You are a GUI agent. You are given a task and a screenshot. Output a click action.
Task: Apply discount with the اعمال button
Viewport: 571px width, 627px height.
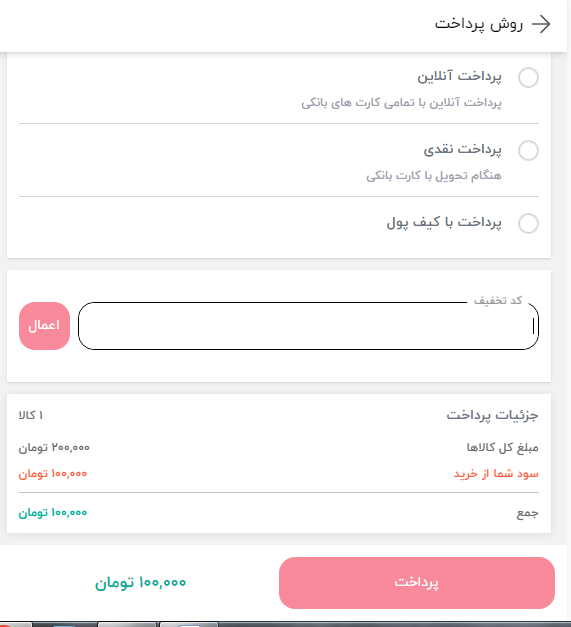coord(44,326)
